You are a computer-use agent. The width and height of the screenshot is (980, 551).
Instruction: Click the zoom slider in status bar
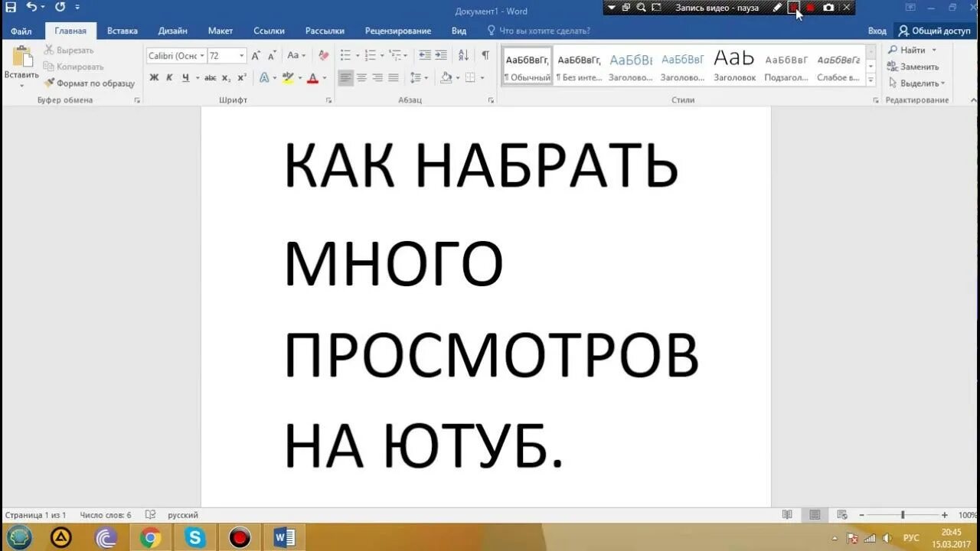[x=903, y=515]
